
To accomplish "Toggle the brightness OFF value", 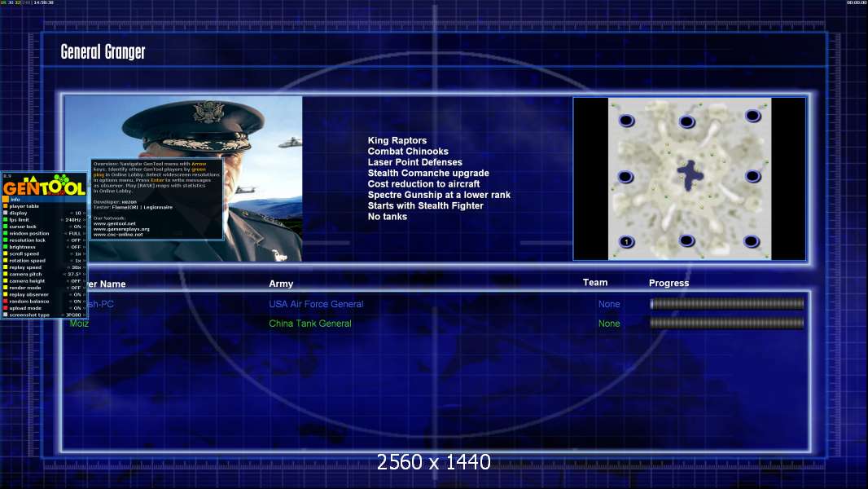I will coord(76,247).
